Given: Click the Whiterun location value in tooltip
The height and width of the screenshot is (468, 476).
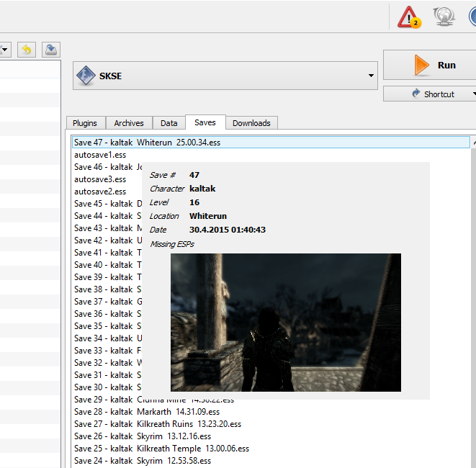Looking at the screenshot, I should click(x=208, y=216).
